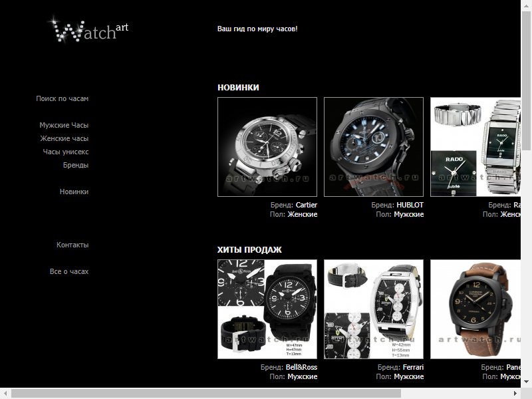The height and width of the screenshot is (399, 532).
Task: Open the Поиск по часам menu item
Action: pyautogui.click(x=62, y=98)
